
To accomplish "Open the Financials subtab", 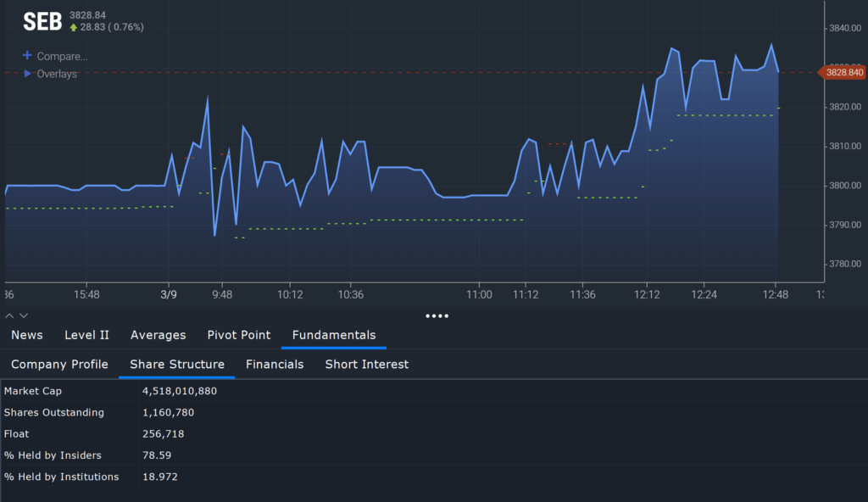I will 275,364.
